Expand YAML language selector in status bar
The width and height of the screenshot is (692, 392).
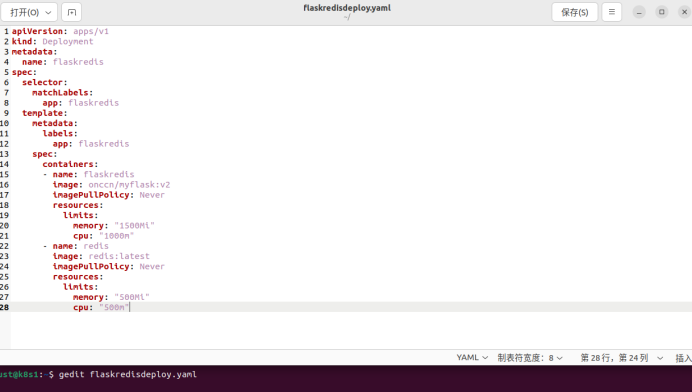tap(472, 358)
